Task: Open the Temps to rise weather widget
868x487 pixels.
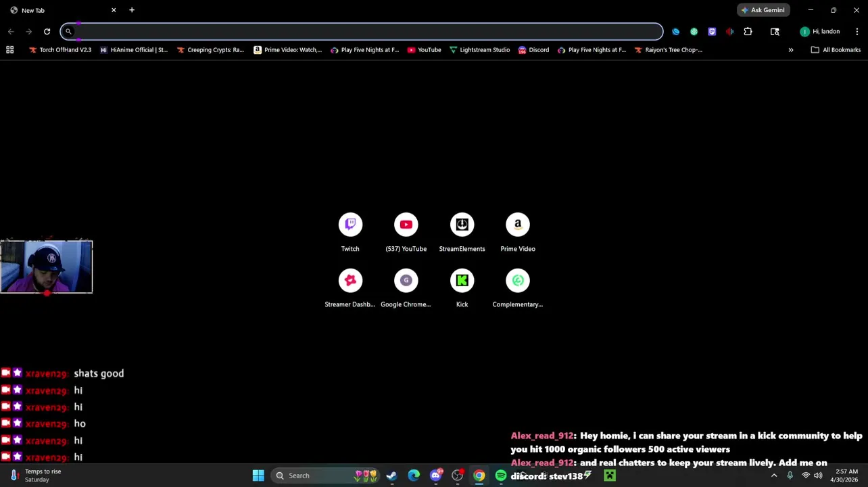Action: coord(35,476)
